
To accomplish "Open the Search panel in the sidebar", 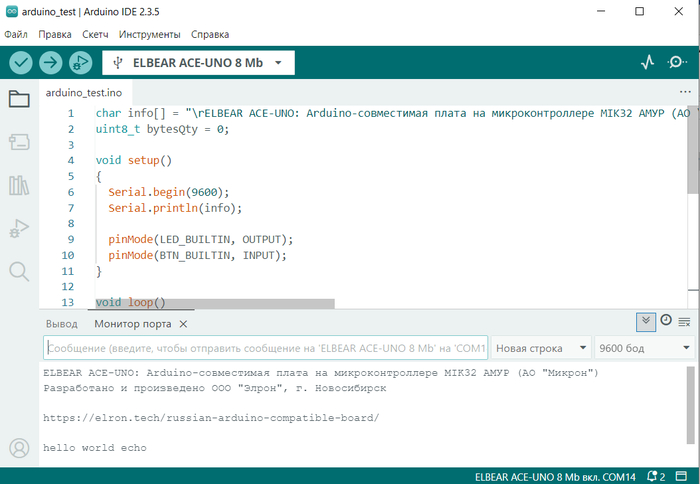I will coord(19,271).
